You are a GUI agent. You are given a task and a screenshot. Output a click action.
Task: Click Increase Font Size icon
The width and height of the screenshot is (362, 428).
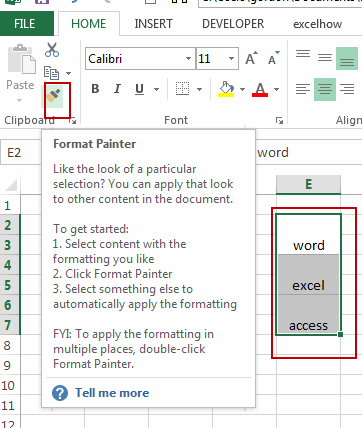pos(251,58)
